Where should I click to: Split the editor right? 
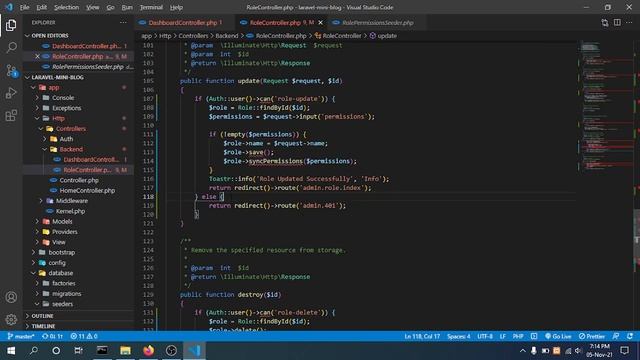pyautogui.click(x=617, y=23)
